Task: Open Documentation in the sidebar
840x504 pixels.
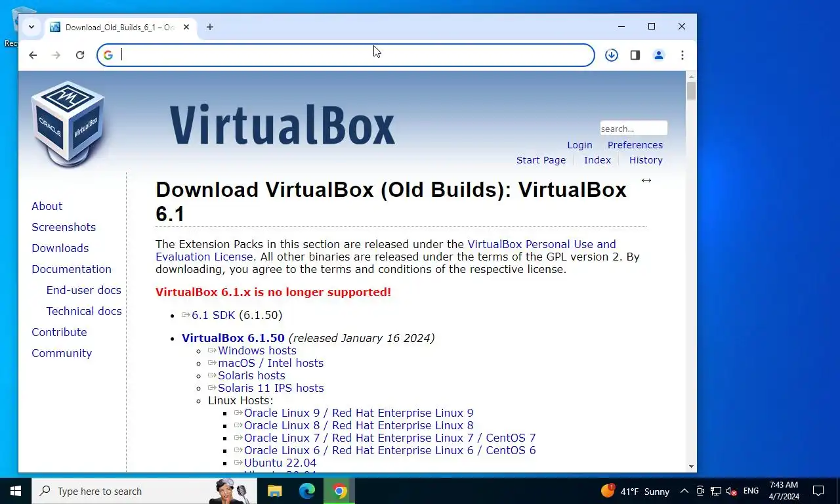Action: pos(72,269)
